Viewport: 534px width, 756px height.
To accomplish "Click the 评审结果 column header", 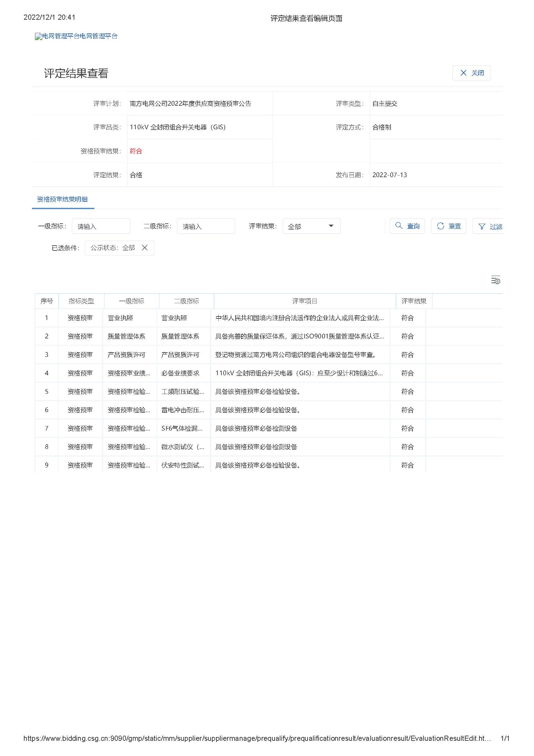I will pyautogui.click(x=414, y=301).
